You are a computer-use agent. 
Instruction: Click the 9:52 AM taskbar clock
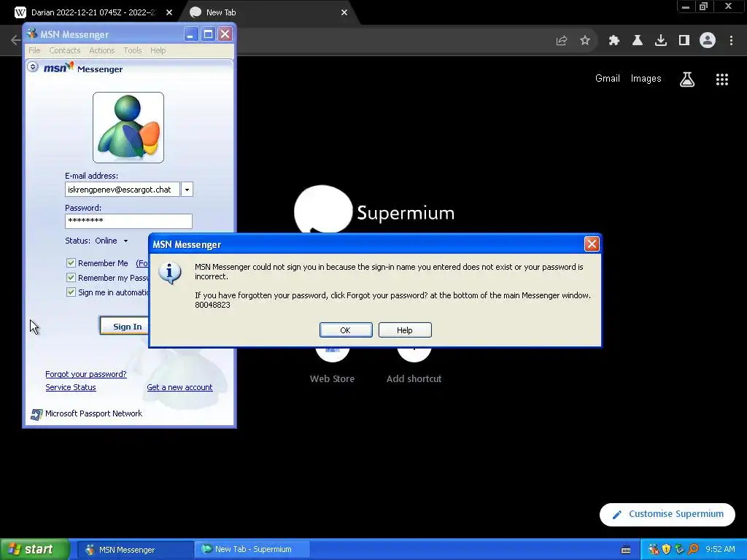click(x=720, y=550)
